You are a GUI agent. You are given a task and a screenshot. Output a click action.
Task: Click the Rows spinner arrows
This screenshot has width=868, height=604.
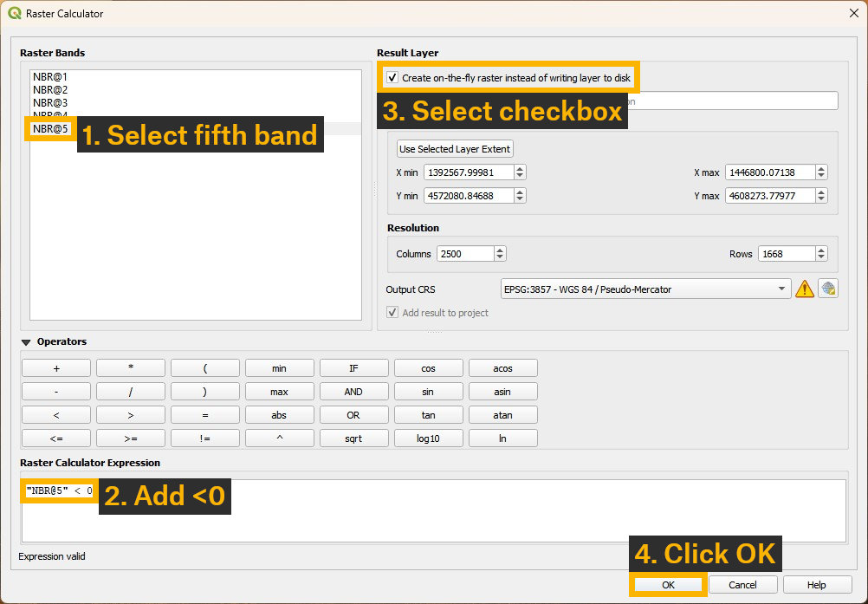(821, 254)
